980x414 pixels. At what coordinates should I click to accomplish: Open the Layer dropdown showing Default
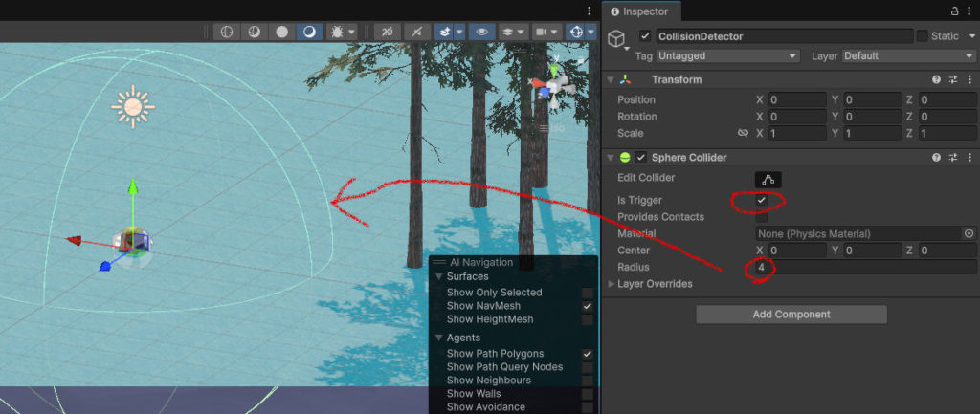tap(908, 56)
